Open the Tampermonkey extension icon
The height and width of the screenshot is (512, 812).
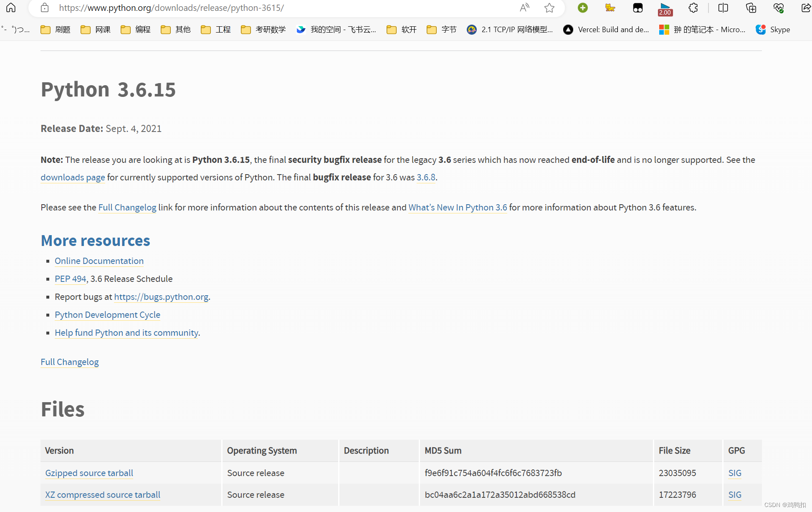point(637,8)
